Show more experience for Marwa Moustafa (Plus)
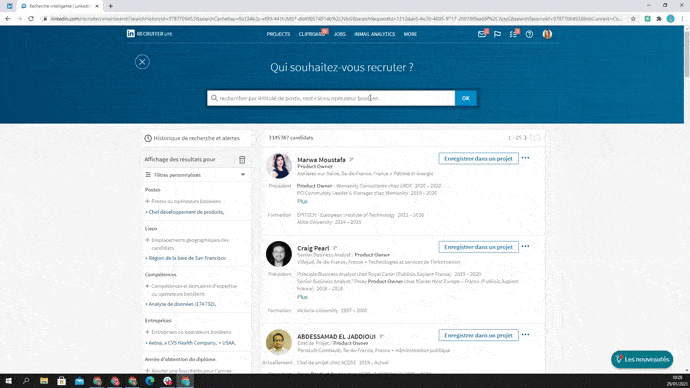 pyautogui.click(x=302, y=201)
